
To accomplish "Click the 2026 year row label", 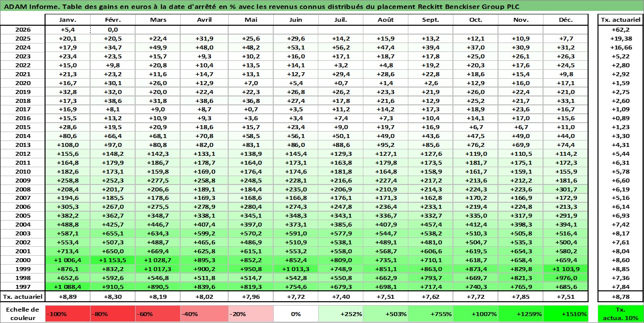I will (22, 30).
